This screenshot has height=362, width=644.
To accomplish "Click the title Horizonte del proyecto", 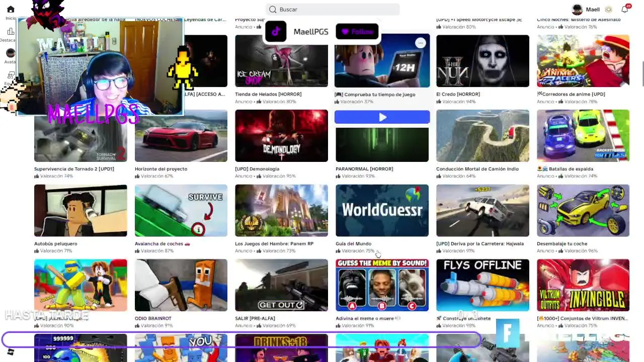I will [x=161, y=169].
